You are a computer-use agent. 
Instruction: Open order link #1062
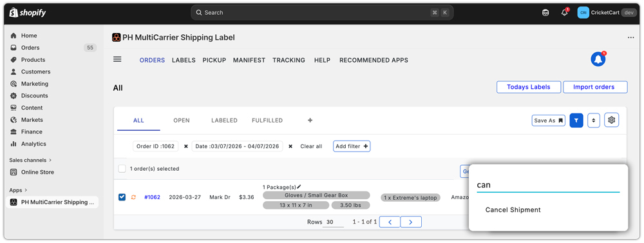point(152,197)
